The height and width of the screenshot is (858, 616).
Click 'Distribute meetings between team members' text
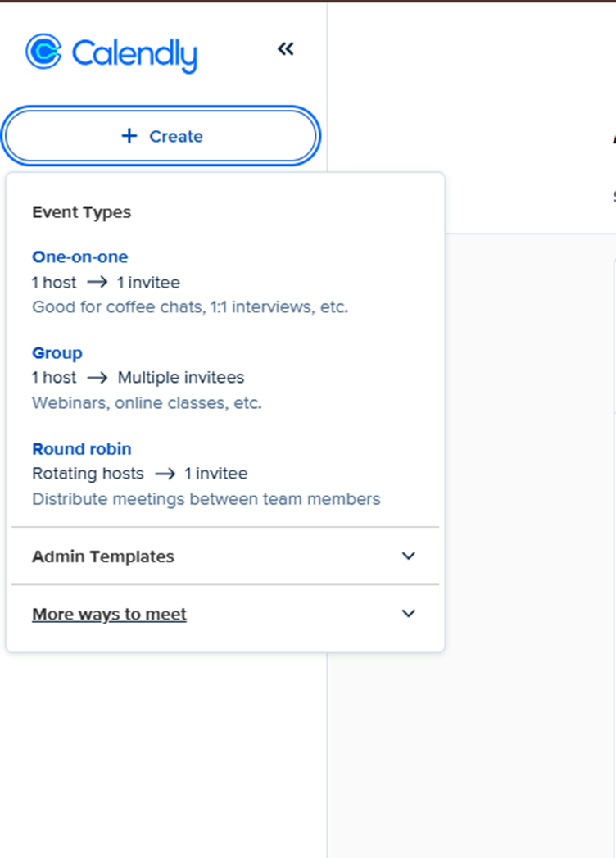click(206, 499)
